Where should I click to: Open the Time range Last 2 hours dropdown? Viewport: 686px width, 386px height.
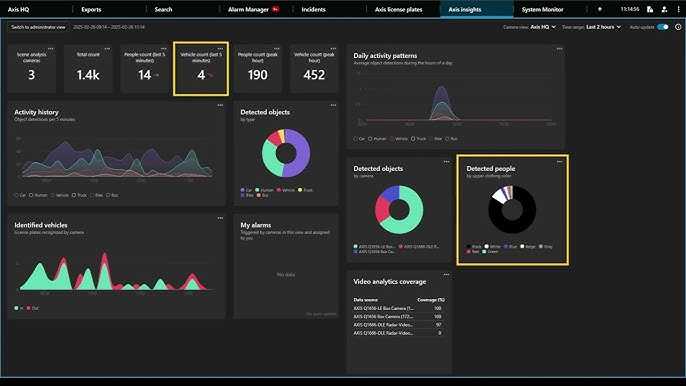pos(603,27)
